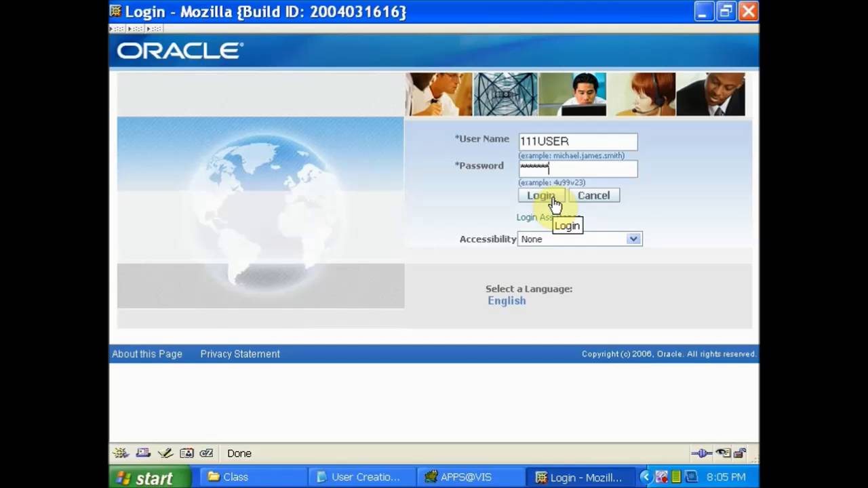Click the man at laptop photo
The height and width of the screenshot is (488, 868).
[573, 94]
